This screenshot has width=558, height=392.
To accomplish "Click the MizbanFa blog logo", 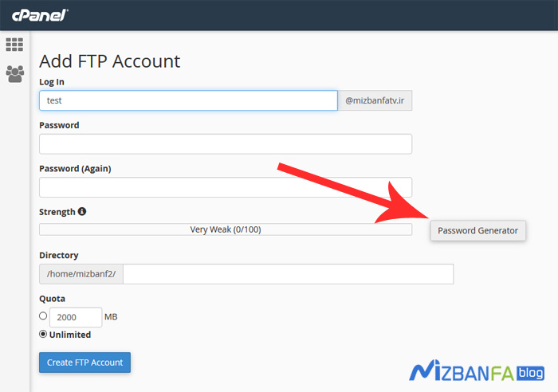I will 477,371.
